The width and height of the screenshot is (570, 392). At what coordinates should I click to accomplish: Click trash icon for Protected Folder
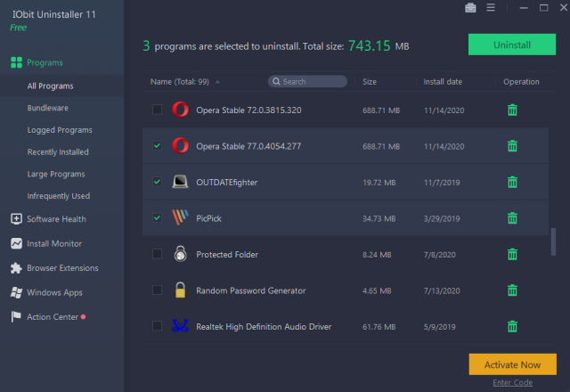click(x=512, y=254)
